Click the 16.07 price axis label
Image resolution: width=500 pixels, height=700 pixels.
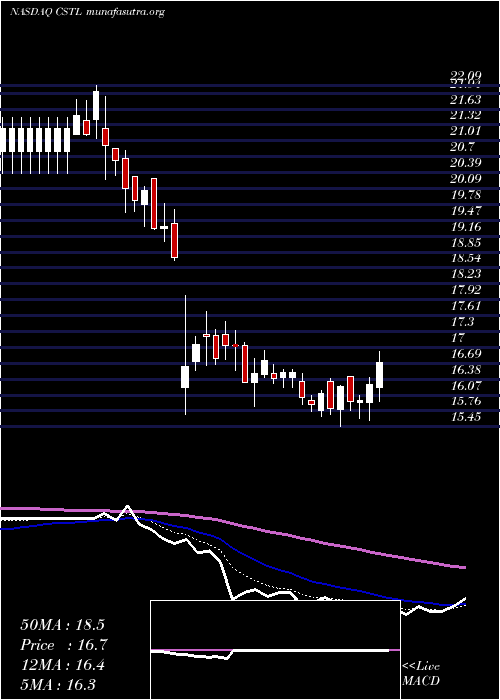point(465,385)
